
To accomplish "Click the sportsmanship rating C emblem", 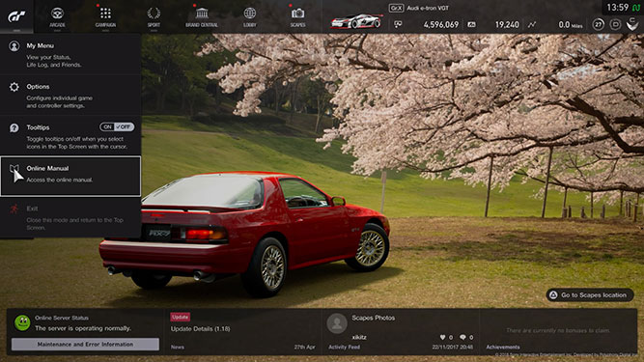I will (632, 24).
